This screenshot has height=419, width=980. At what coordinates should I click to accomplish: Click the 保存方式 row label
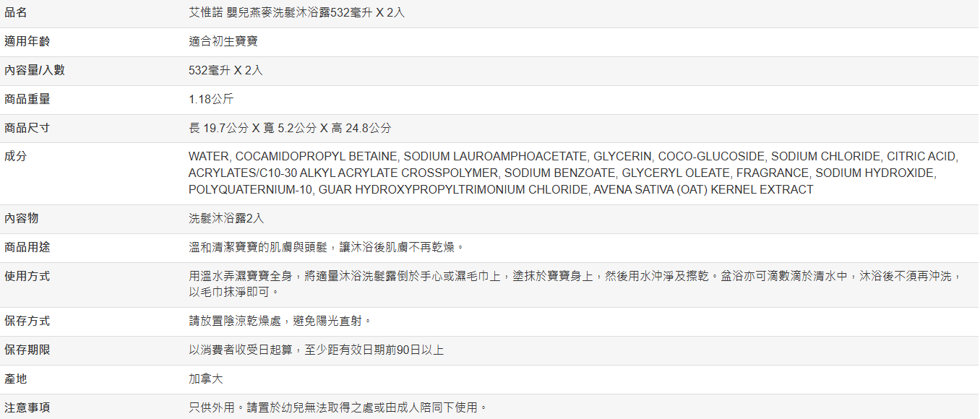27,321
